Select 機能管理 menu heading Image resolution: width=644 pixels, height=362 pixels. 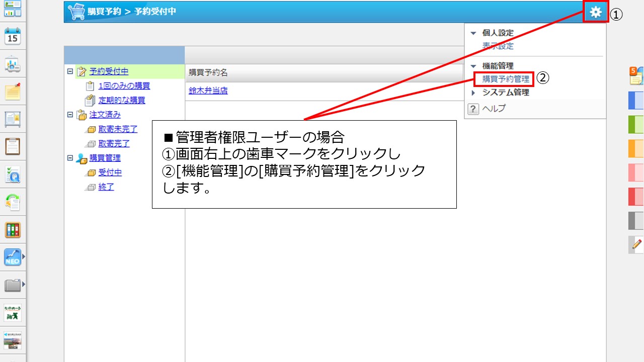pos(498,66)
